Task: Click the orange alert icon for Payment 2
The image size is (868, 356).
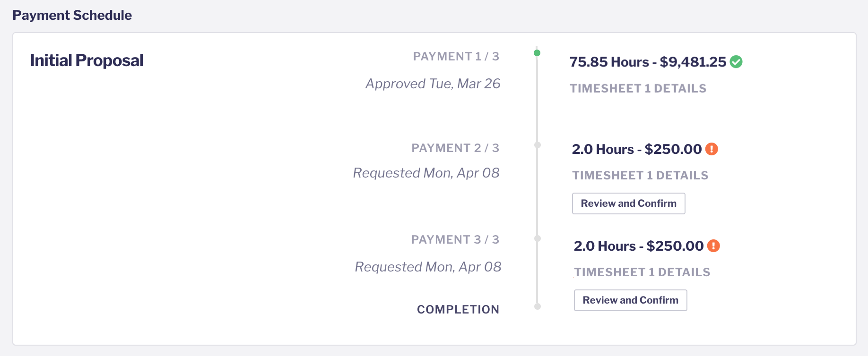Action: 712,149
